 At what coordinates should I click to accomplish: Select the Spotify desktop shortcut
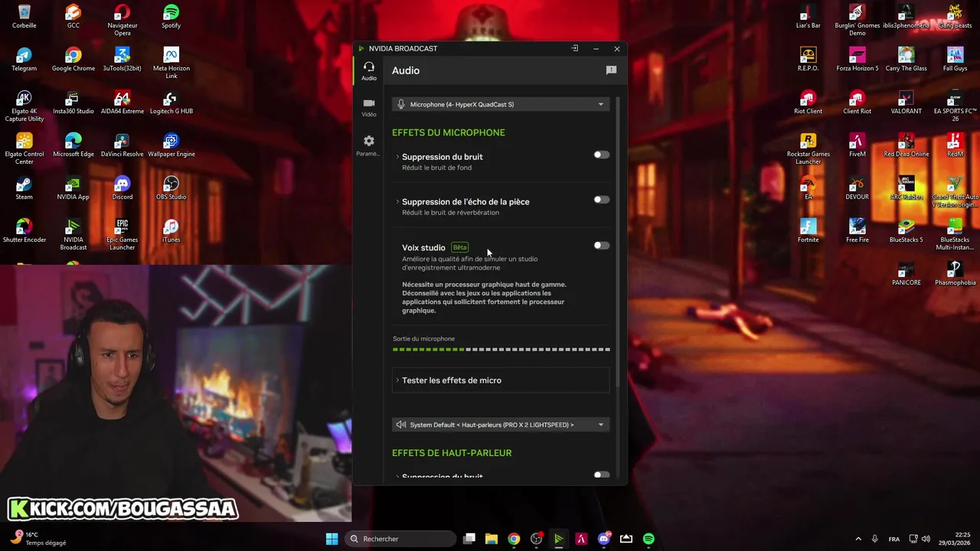171,17
